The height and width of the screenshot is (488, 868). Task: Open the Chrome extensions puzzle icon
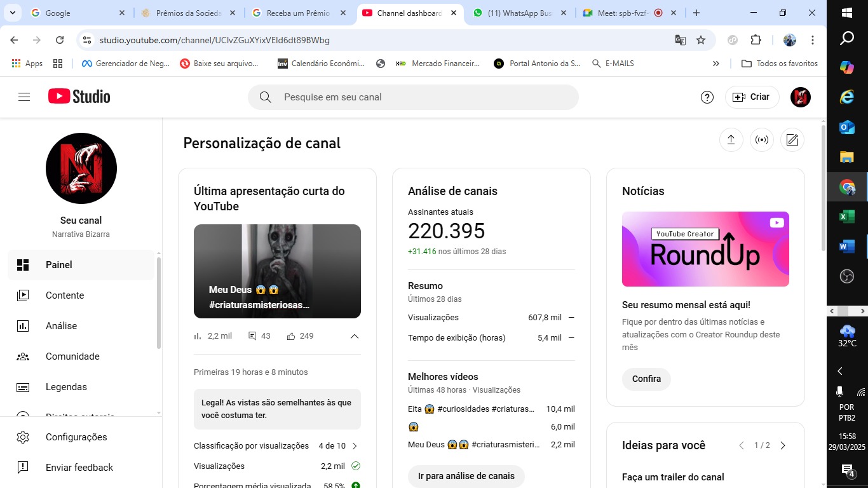756,40
